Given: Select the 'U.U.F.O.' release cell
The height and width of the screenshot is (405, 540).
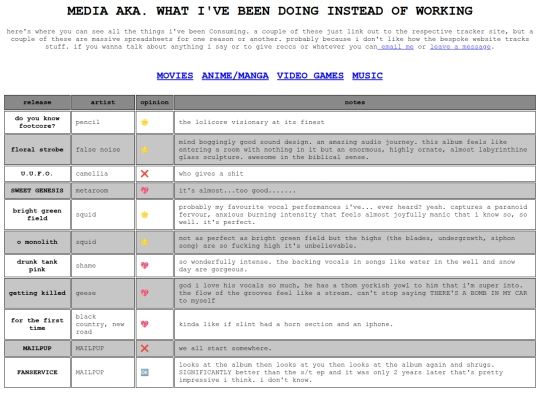Looking at the screenshot, I should pos(37,174).
